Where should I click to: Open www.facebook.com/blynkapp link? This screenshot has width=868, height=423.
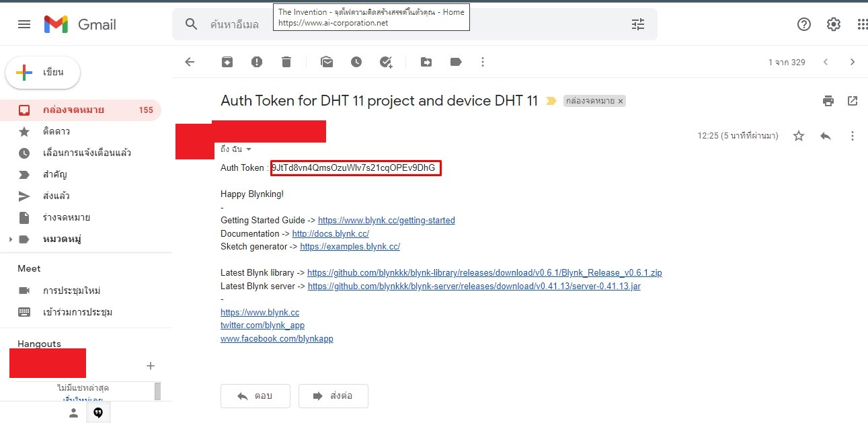[x=277, y=339]
